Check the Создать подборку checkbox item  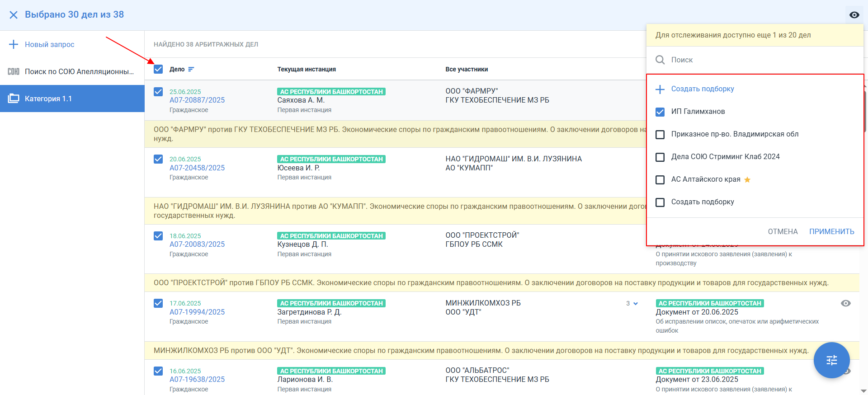[x=660, y=202]
